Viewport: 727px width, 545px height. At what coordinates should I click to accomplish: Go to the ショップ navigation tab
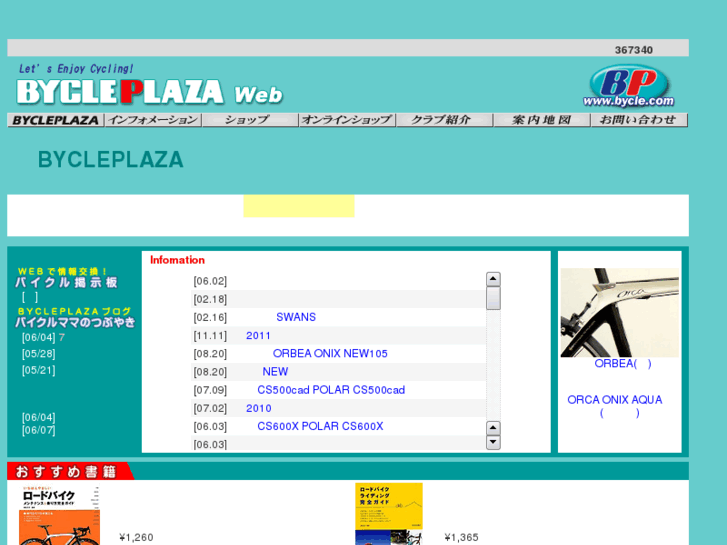pyautogui.click(x=250, y=120)
